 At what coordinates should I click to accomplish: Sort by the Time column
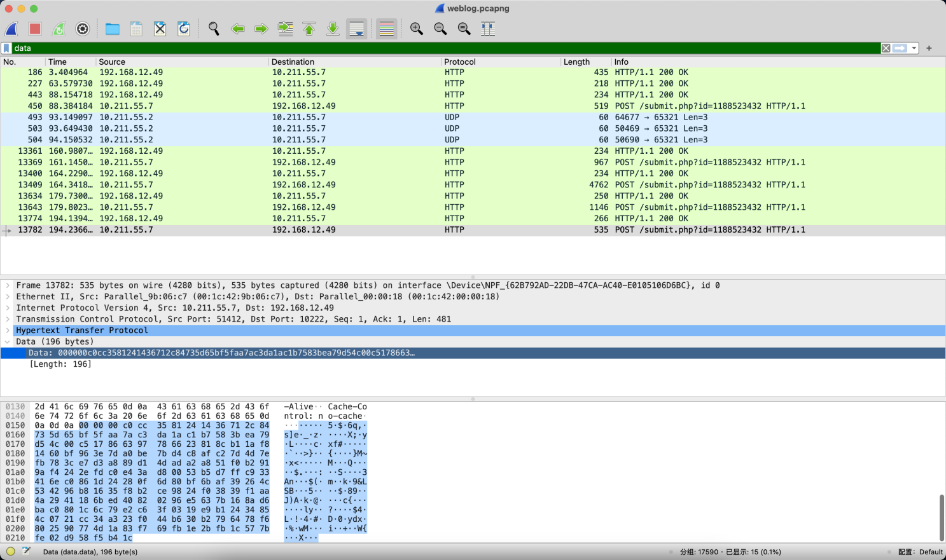pyautogui.click(x=71, y=62)
